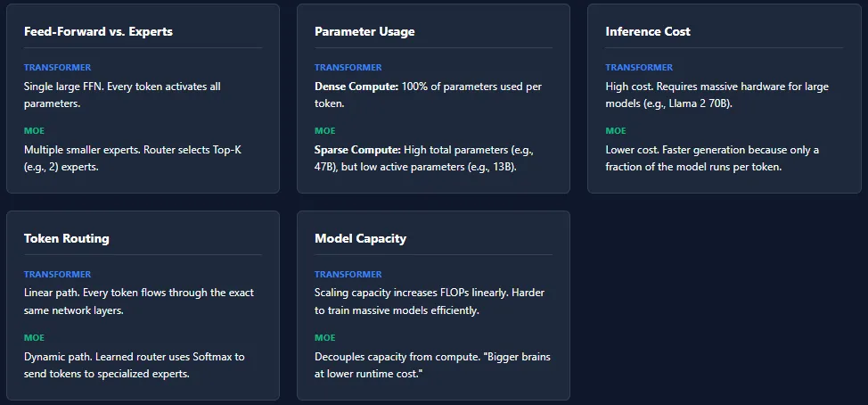868x405 pixels.
Task: Click TRANSFORMER label in Model Capacity card
Action: pos(348,275)
